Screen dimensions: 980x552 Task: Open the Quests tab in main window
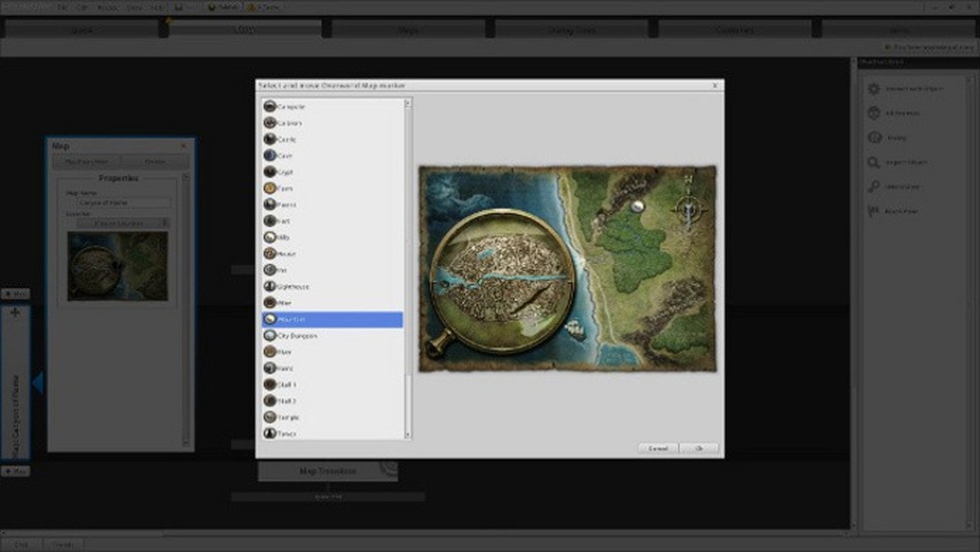82,29
